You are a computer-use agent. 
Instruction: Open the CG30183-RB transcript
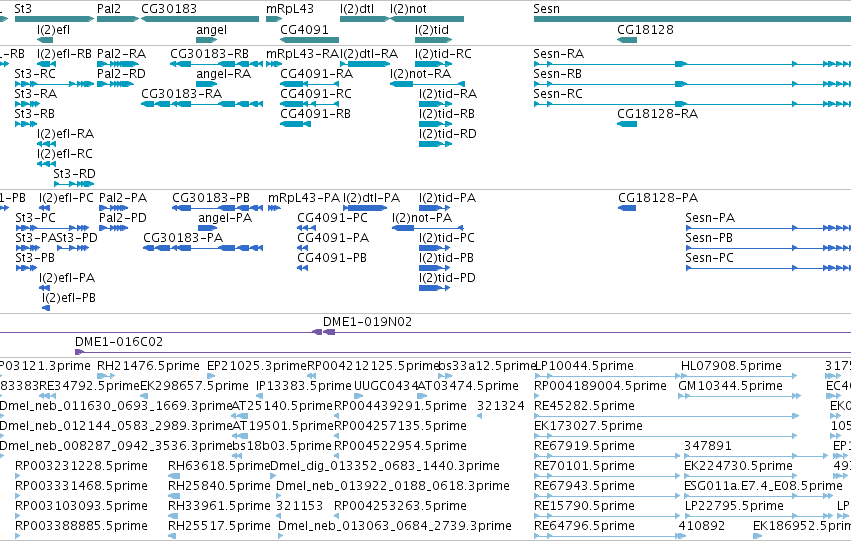216,64
